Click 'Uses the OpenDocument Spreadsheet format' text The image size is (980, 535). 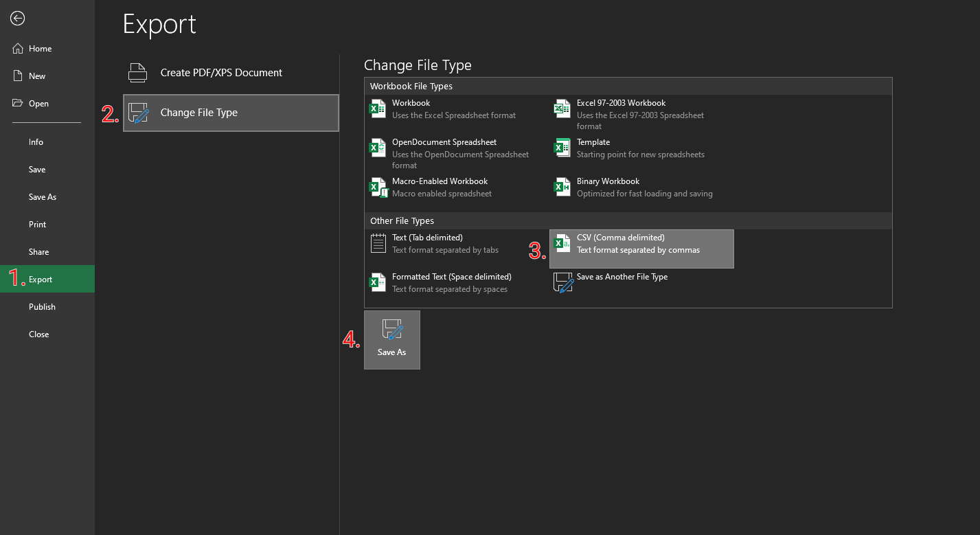460,160
